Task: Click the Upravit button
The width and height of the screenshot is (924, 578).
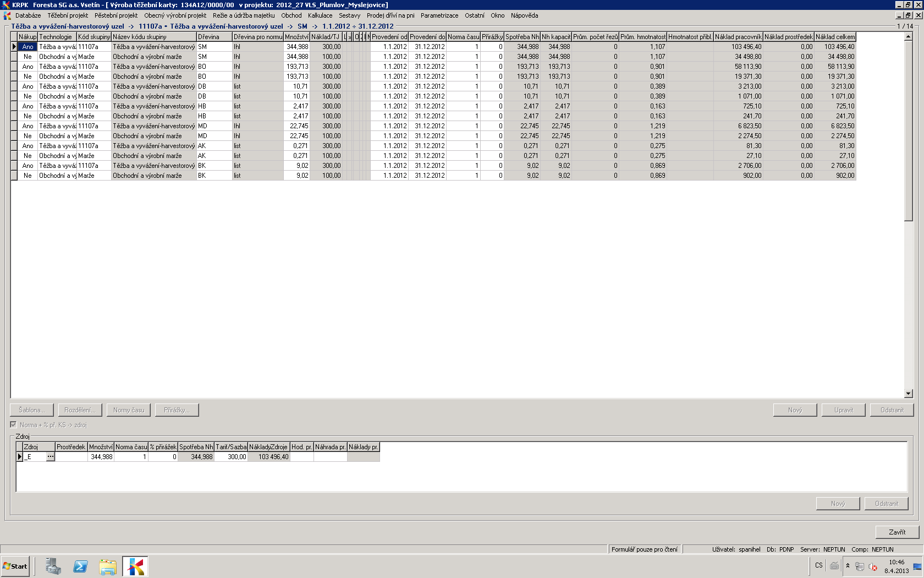Action: coord(843,410)
